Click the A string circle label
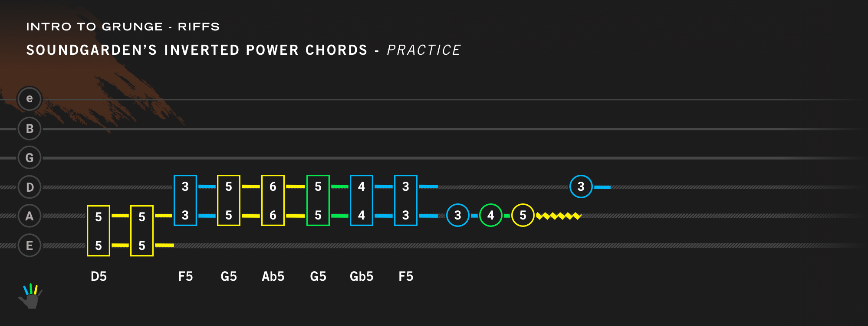 [x=30, y=216]
